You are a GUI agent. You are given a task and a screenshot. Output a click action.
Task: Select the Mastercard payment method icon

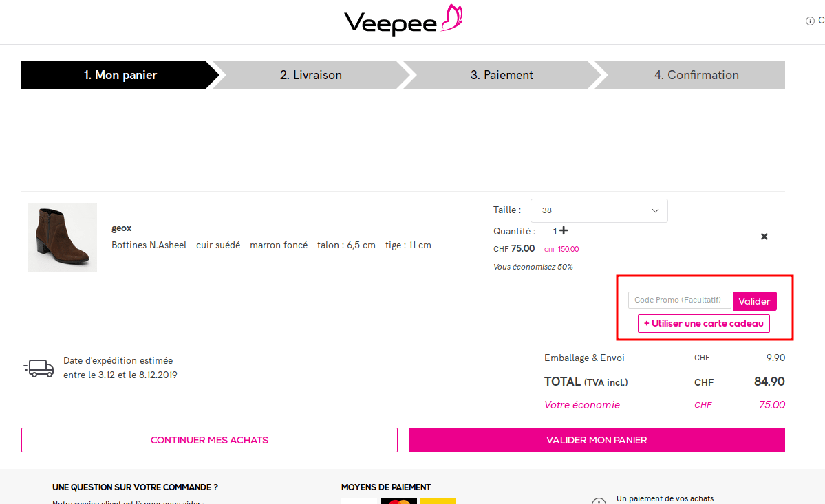(x=399, y=501)
